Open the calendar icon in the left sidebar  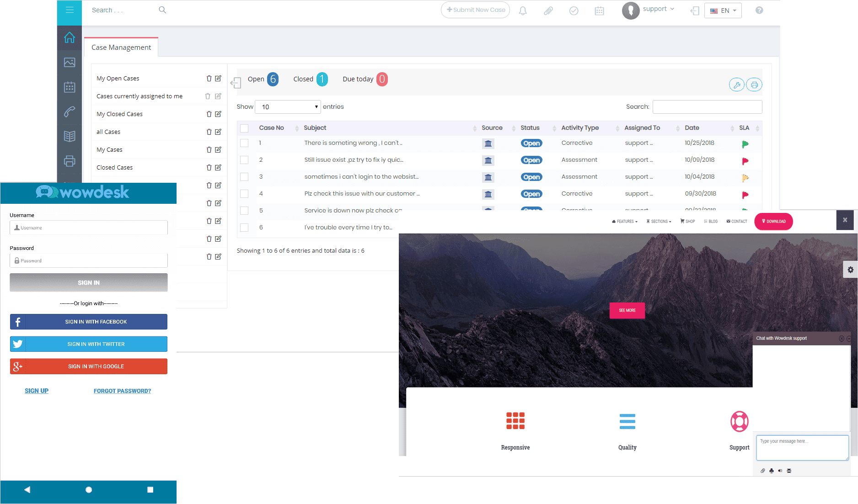tap(70, 87)
